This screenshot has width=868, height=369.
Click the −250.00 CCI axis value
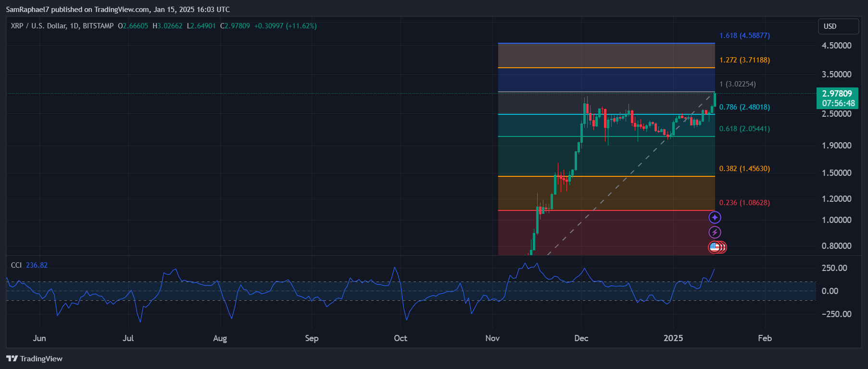pos(836,314)
